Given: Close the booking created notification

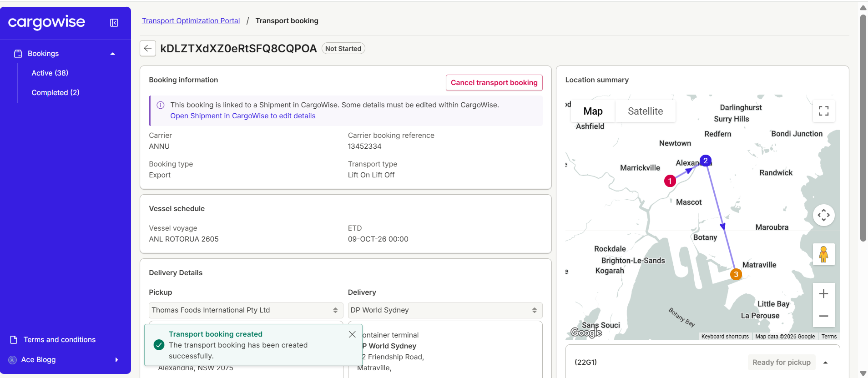Looking at the screenshot, I should 352,334.
